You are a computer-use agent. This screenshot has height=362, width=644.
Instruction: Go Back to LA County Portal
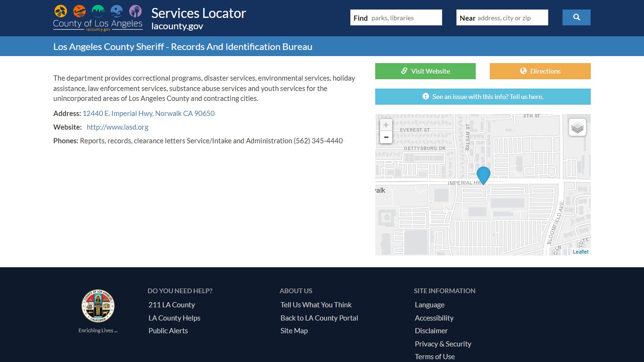pyautogui.click(x=319, y=318)
